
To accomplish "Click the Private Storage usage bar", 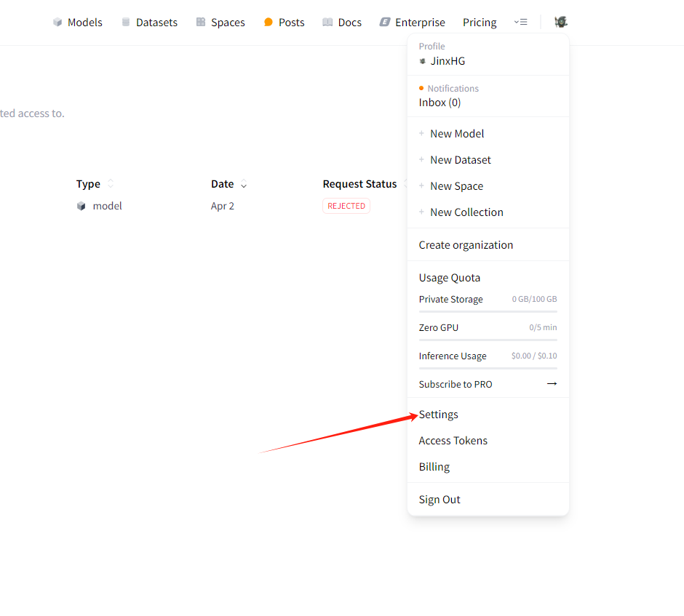I will coord(488,311).
